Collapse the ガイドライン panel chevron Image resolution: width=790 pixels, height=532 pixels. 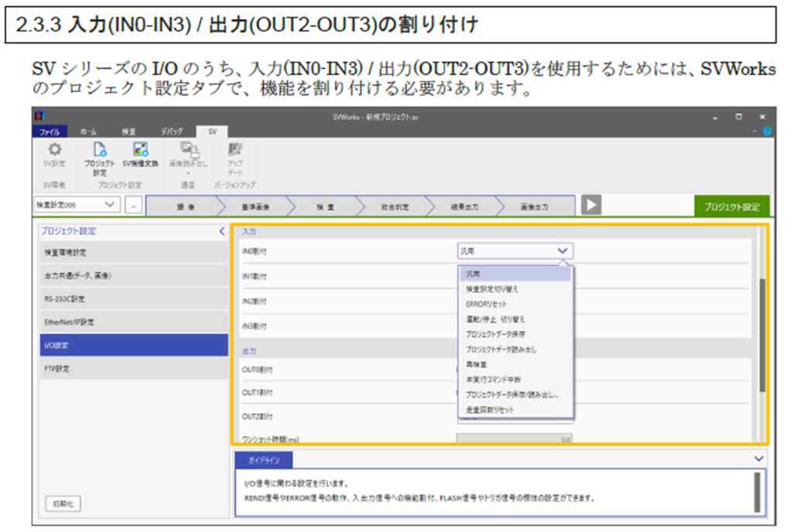pos(758,459)
